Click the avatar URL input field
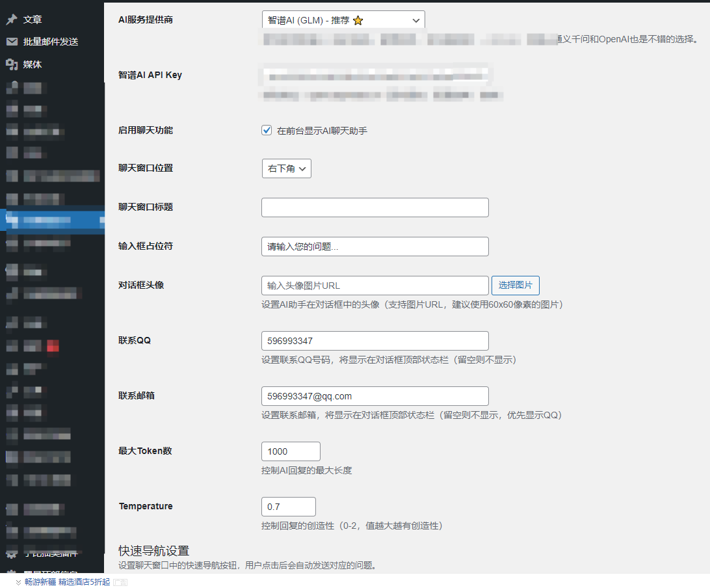Screen dimensions: 710x588 (x=375, y=285)
